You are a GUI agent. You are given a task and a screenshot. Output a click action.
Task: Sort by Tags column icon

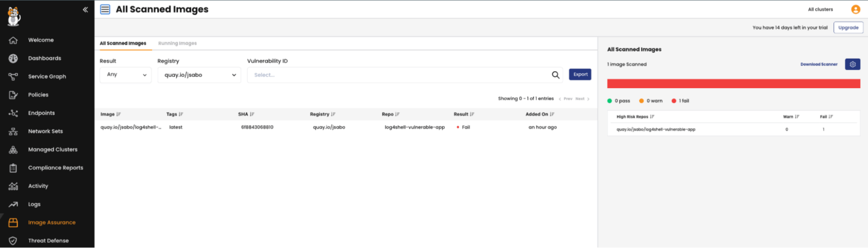coord(181,114)
